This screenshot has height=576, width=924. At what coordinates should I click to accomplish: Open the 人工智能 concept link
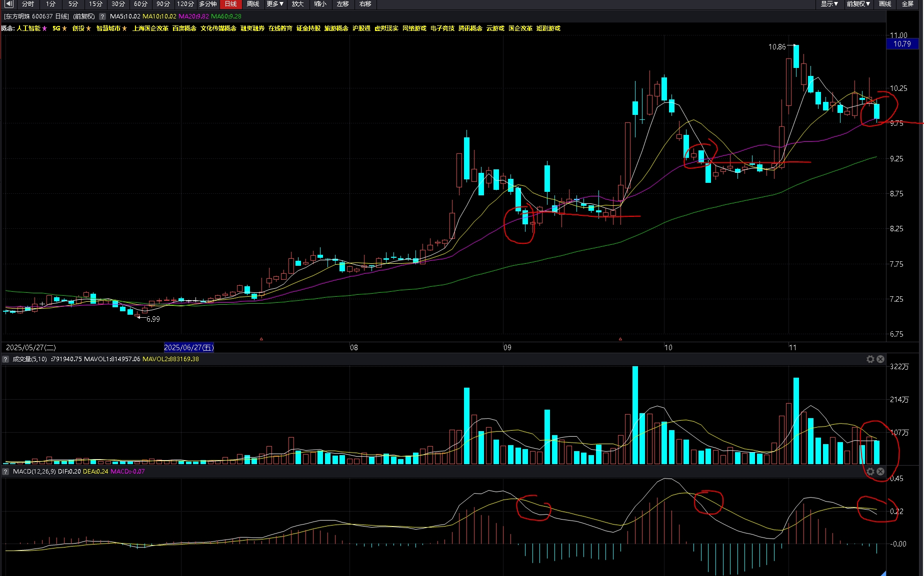[28, 28]
